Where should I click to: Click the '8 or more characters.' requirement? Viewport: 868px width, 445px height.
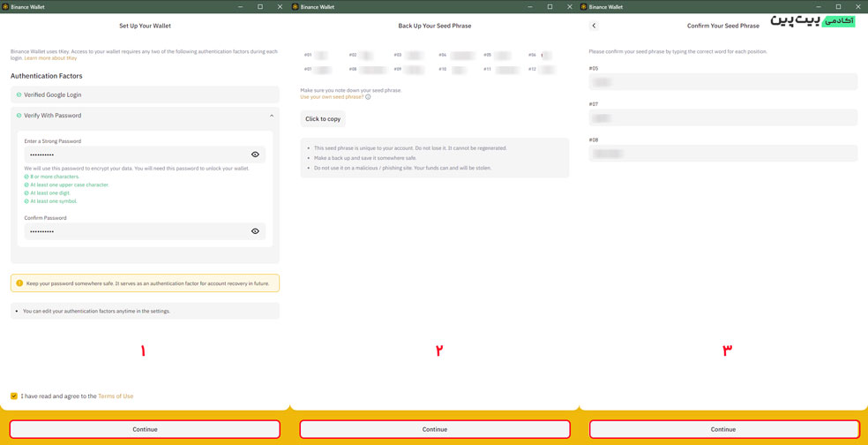click(x=55, y=177)
